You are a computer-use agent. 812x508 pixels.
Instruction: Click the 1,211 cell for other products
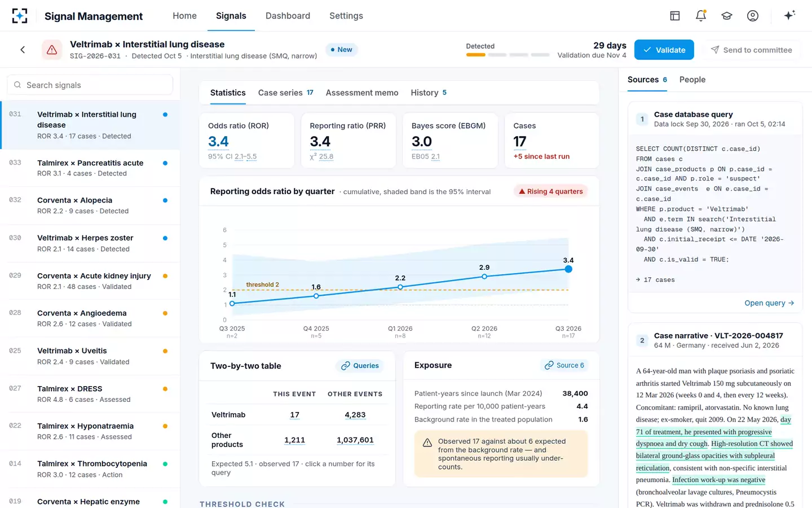[x=294, y=440]
